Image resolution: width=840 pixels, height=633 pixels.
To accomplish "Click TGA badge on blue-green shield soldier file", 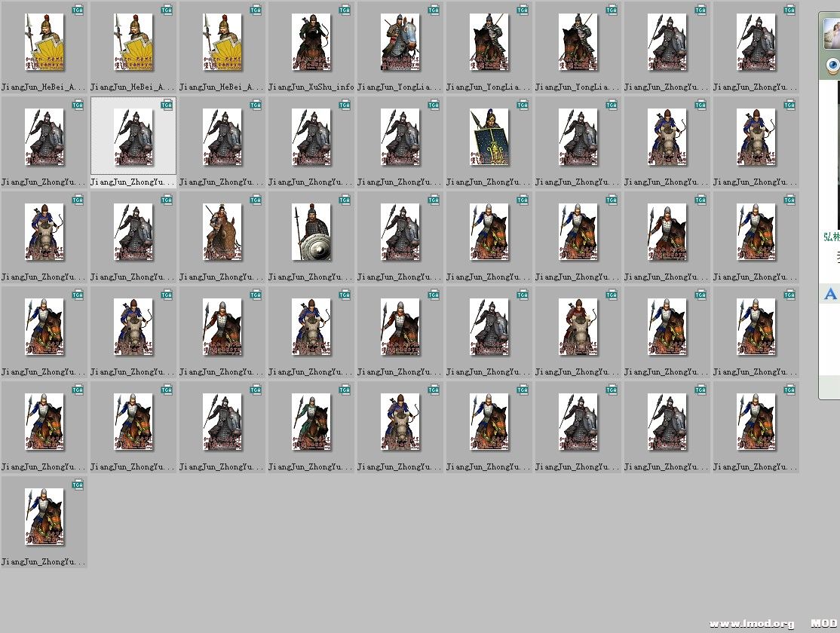I will pyautogui.click(x=523, y=105).
